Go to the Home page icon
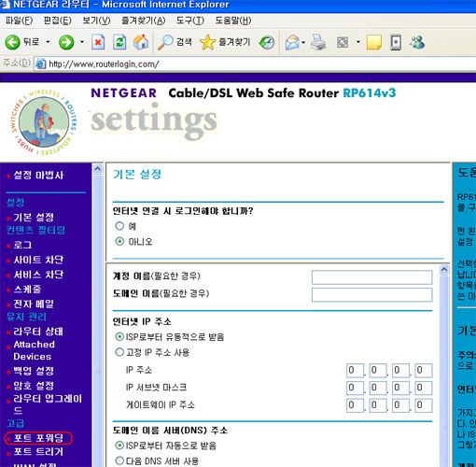 (x=141, y=42)
